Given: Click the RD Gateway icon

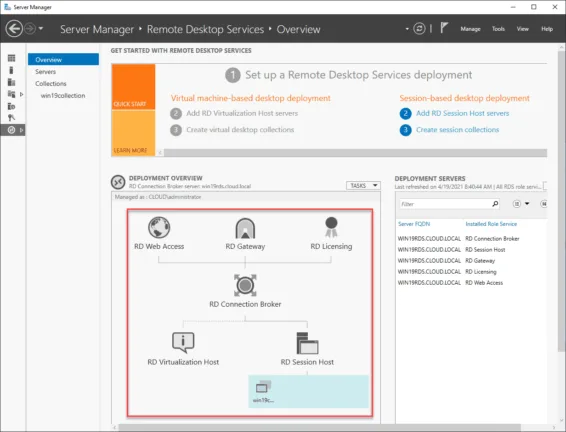Looking at the screenshot, I should (x=245, y=228).
